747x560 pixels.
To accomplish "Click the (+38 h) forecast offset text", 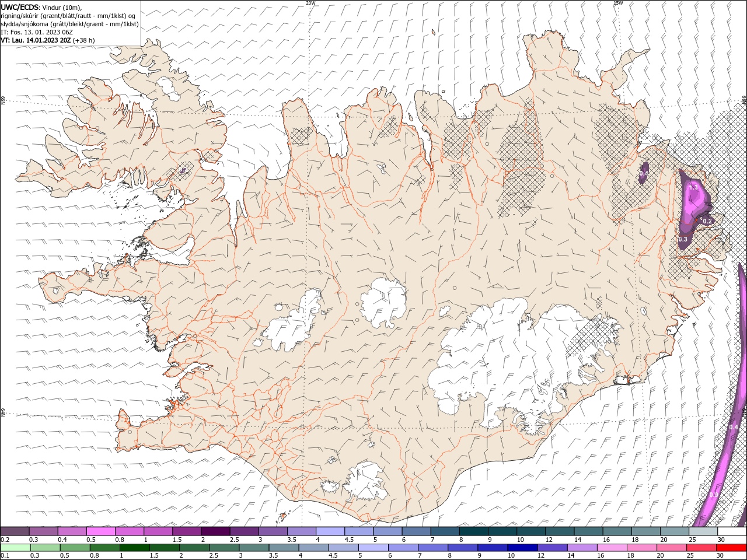I will click(x=83, y=40).
